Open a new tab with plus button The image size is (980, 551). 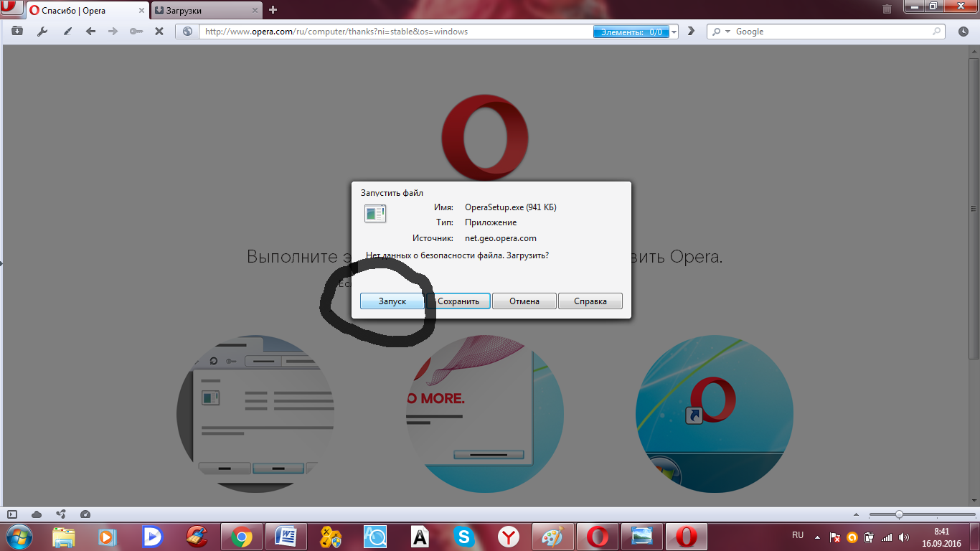point(273,10)
